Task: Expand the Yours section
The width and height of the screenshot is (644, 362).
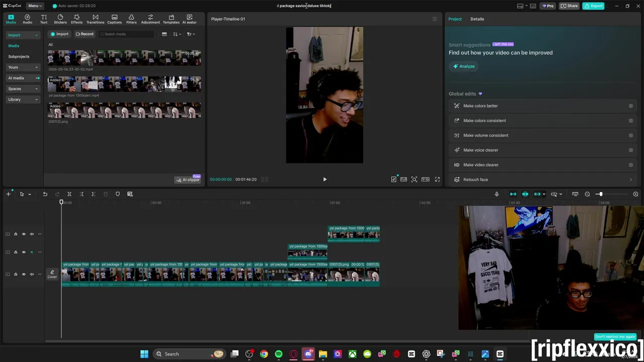Action: 23,67
